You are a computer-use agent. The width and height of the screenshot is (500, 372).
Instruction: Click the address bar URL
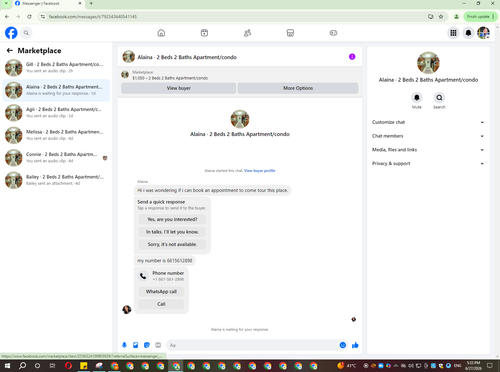[x=93, y=17]
